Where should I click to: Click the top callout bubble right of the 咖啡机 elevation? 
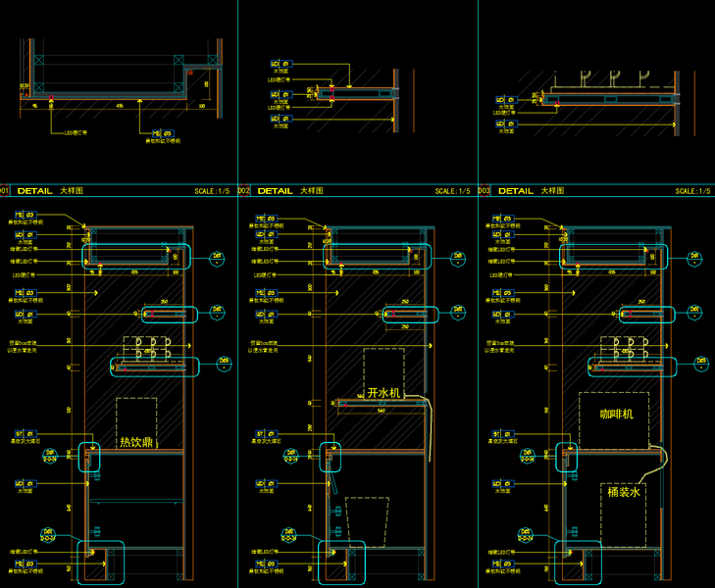[694, 259]
